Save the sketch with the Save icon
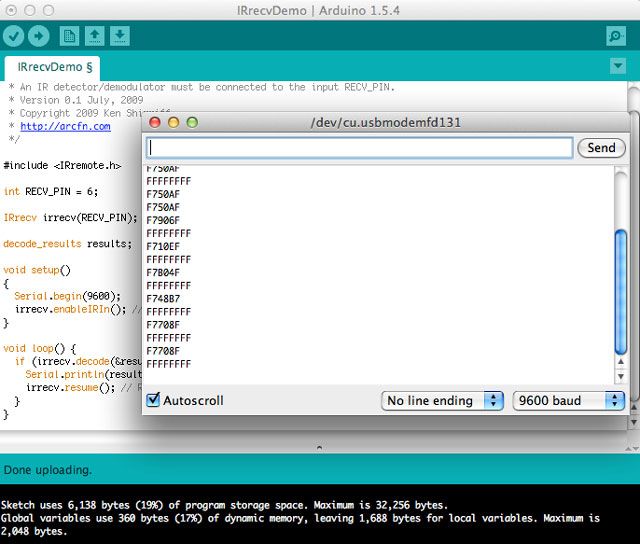The height and width of the screenshot is (544, 640). click(x=119, y=36)
